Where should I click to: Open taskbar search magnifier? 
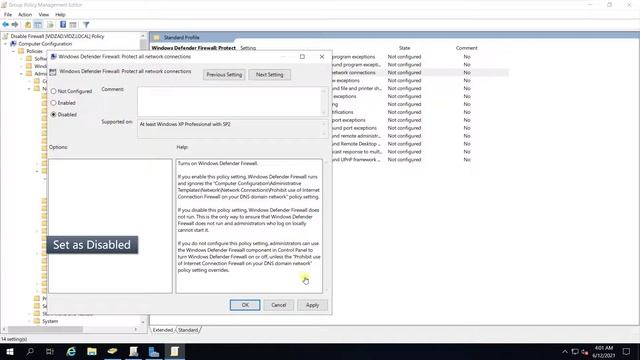[30, 351]
